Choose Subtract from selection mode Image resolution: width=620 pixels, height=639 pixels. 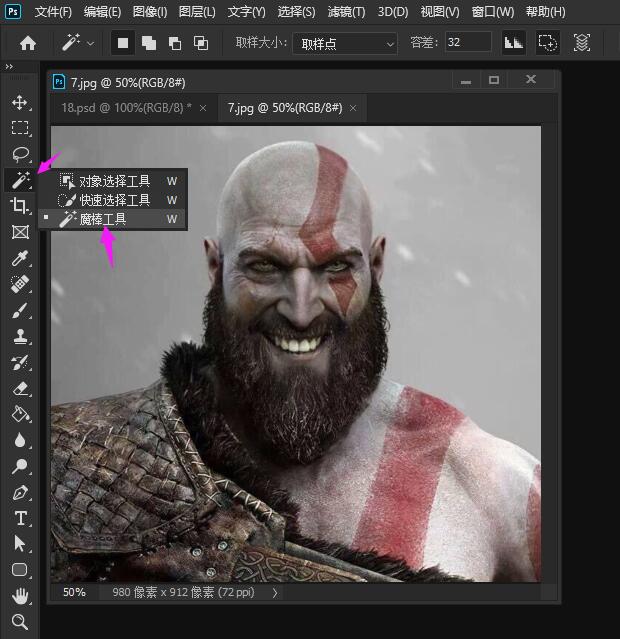[175, 43]
